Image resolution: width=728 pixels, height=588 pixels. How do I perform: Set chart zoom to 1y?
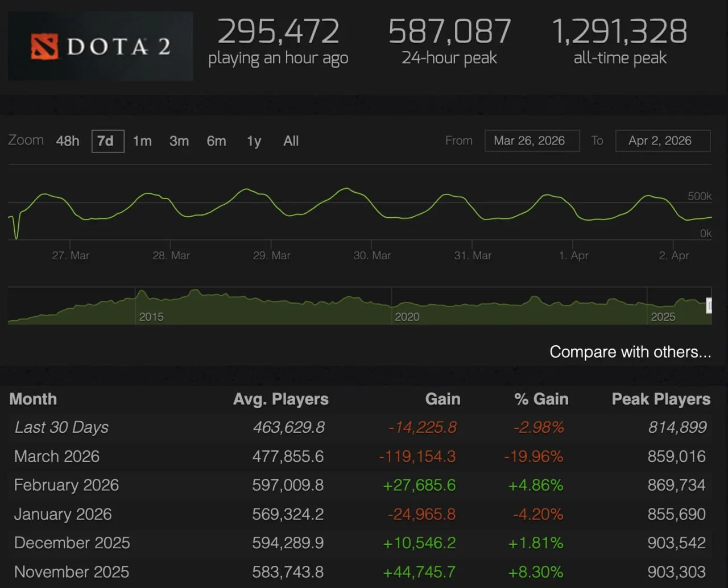click(254, 141)
